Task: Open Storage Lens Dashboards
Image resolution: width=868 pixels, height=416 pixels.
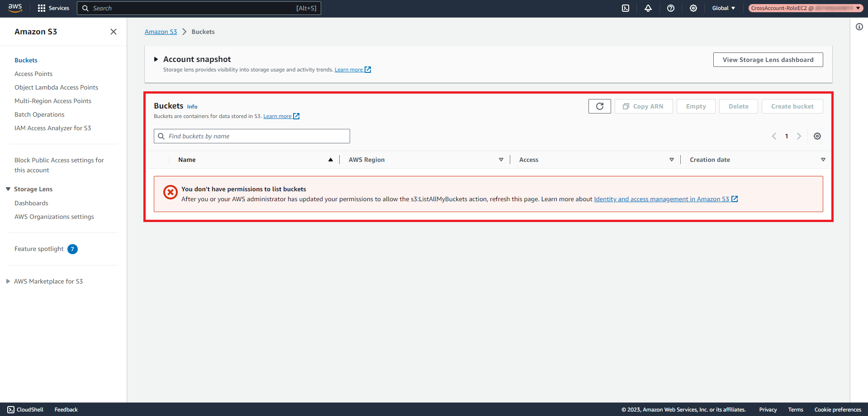Action: click(x=31, y=203)
